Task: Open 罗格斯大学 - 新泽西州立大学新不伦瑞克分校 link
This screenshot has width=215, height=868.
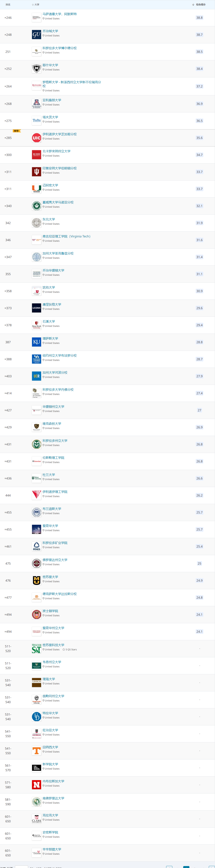Action: pos(72,84)
